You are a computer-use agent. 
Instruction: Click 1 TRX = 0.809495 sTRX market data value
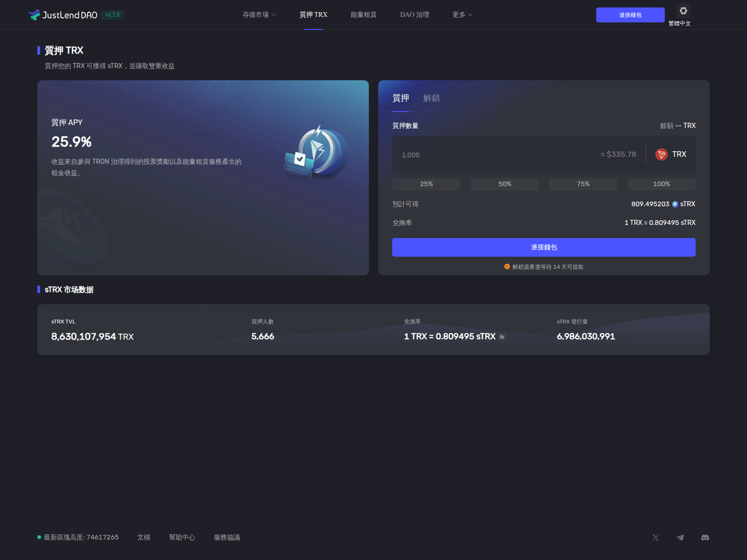tap(450, 336)
